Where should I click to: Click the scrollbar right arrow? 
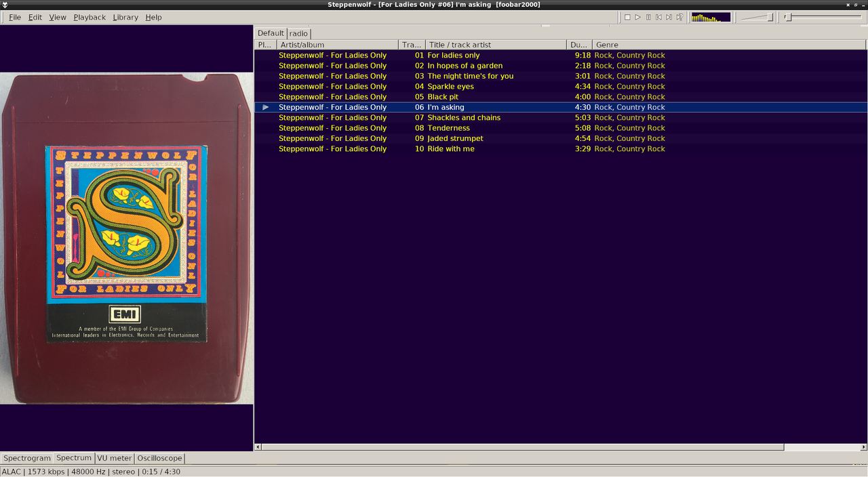pyautogui.click(x=863, y=447)
